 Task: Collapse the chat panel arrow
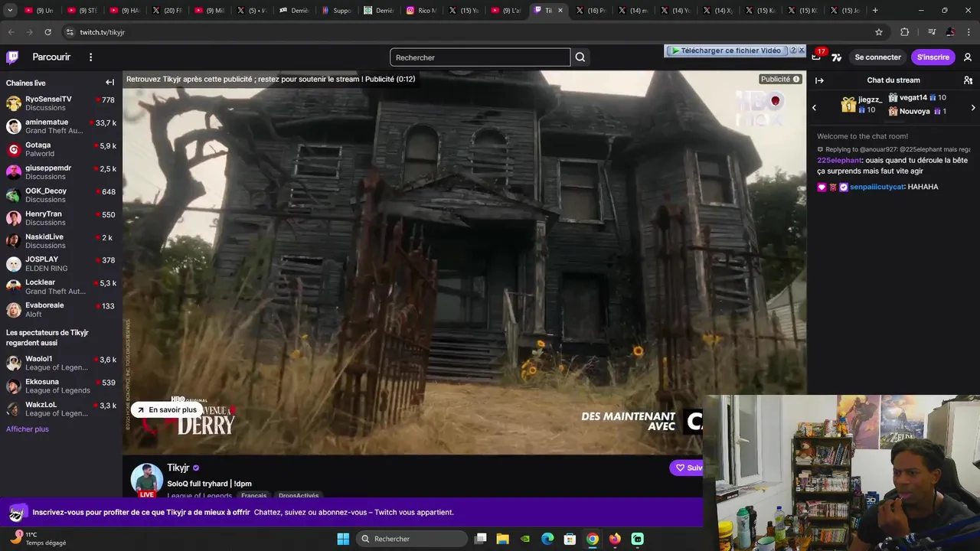(x=819, y=80)
